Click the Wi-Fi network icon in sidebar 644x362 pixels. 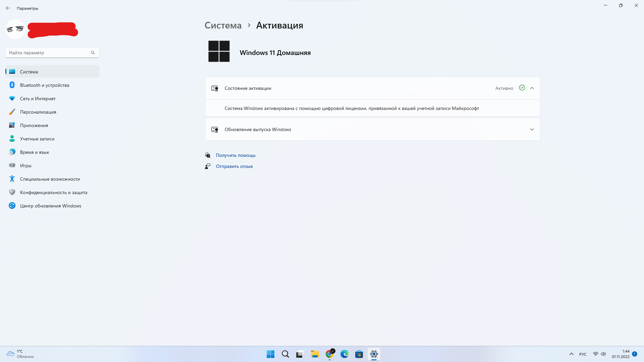coord(12,98)
